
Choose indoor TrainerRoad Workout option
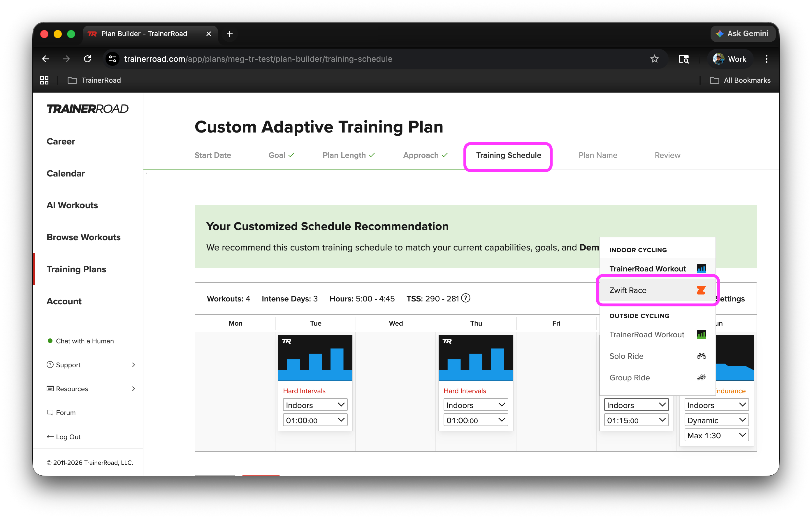(658, 269)
